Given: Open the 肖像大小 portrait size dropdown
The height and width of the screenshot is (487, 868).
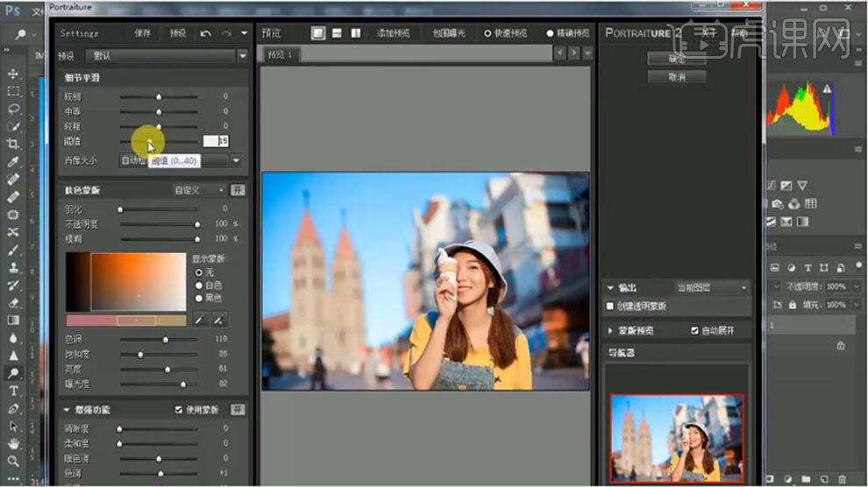Looking at the screenshot, I should coord(236,161).
